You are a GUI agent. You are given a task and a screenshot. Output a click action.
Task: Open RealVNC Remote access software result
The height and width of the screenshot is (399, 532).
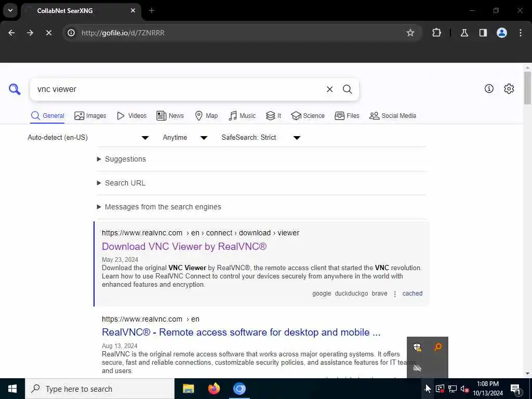click(x=241, y=332)
